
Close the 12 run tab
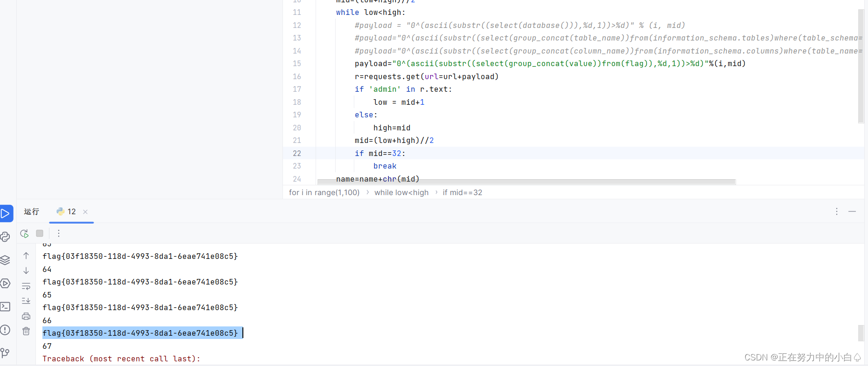click(x=85, y=212)
